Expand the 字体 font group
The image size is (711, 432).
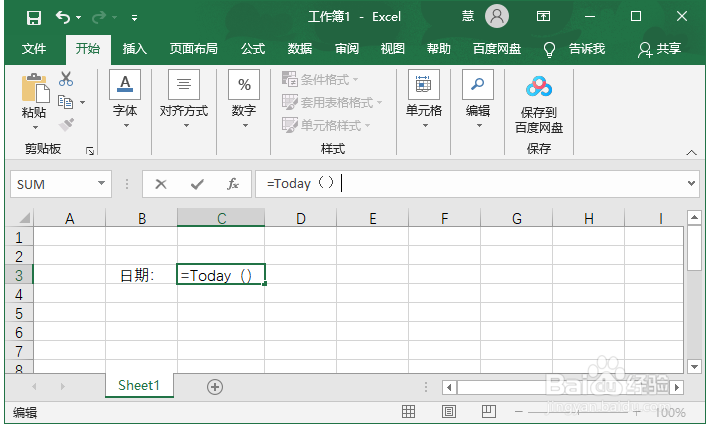125,99
